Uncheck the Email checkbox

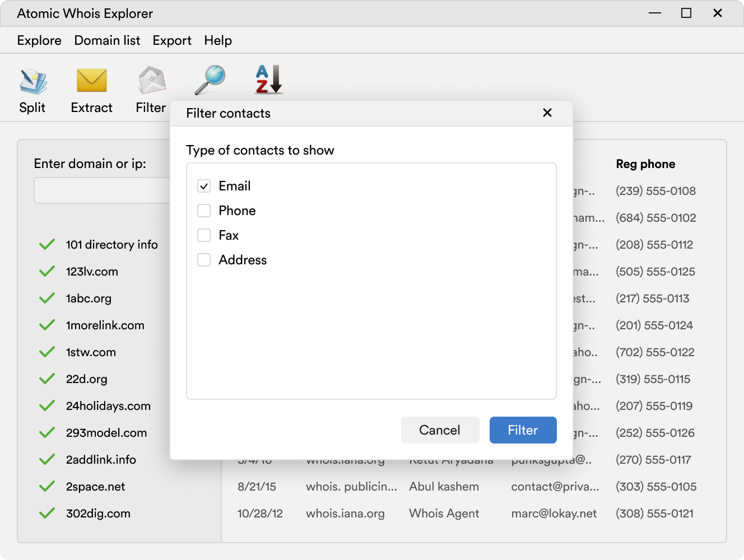pos(204,186)
